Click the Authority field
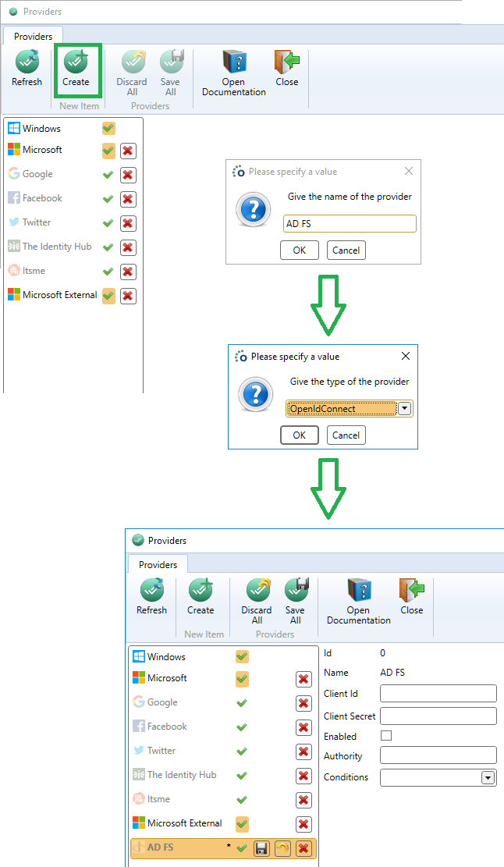The width and height of the screenshot is (504, 867). coord(438,755)
